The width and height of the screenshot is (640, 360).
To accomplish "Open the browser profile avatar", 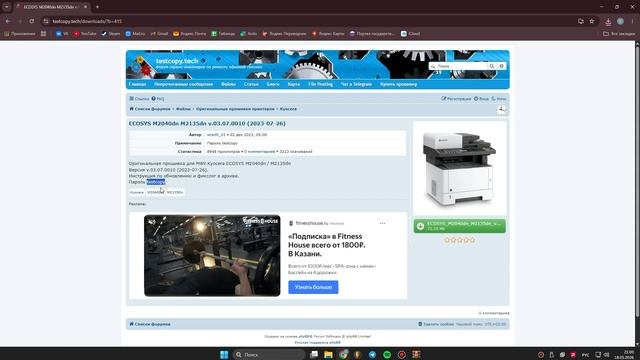I will pyautogui.click(x=620, y=21).
